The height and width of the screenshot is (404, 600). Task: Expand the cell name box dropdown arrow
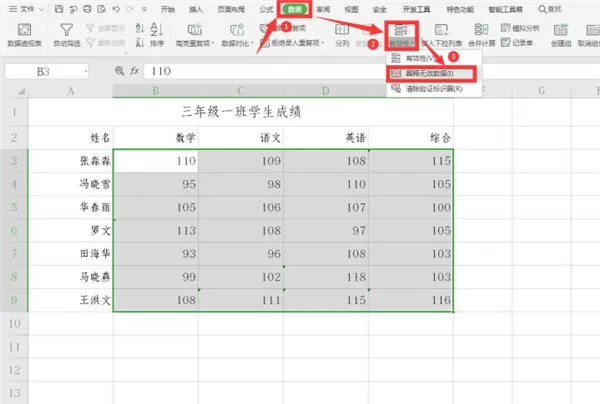coord(85,71)
